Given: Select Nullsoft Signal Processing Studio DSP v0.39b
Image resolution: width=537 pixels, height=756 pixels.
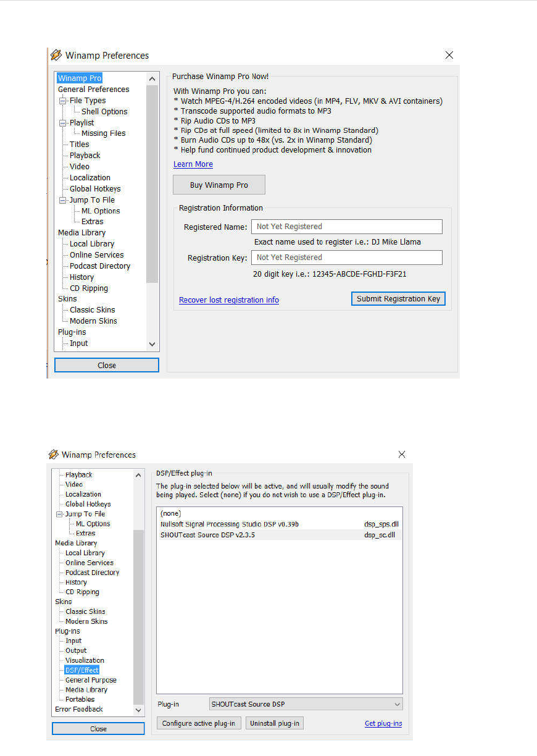Looking at the screenshot, I should [x=279, y=524].
